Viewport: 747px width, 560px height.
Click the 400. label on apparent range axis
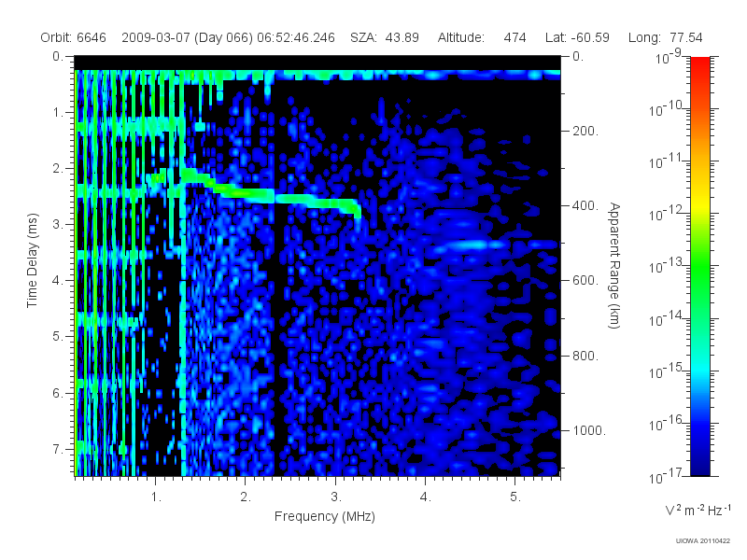585,205
